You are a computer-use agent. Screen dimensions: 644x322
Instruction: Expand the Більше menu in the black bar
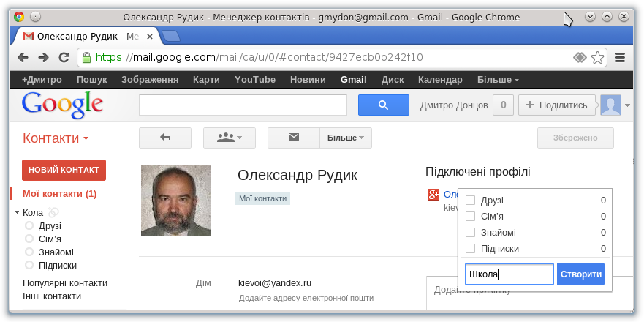coord(498,79)
